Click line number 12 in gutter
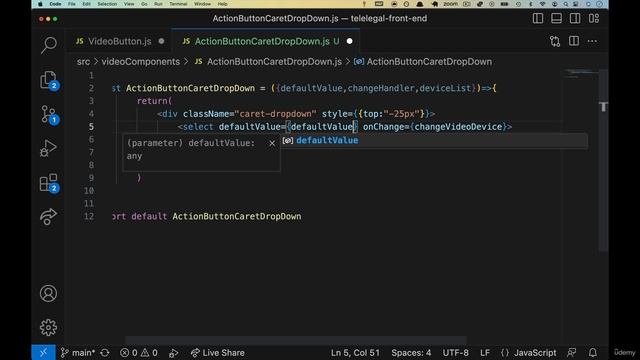Image resolution: width=640 pixels, height=360 pixels. (x=89, y=216)
